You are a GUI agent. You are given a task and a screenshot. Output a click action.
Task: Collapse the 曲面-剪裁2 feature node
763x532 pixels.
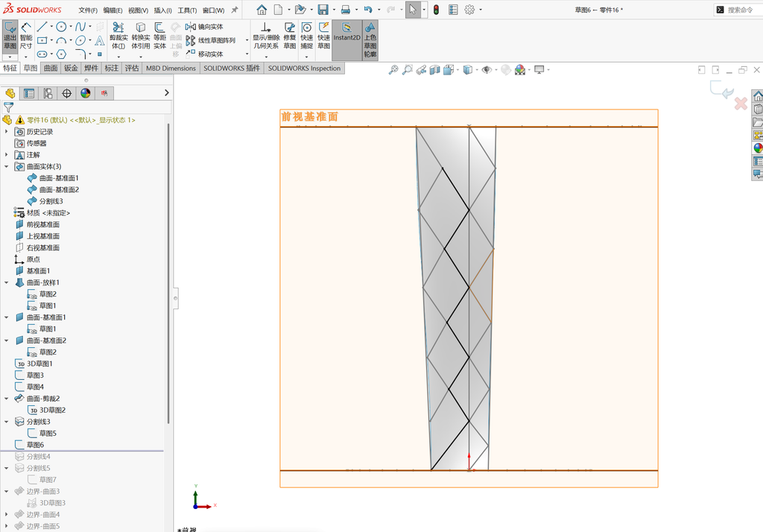(x=6, y=398)
